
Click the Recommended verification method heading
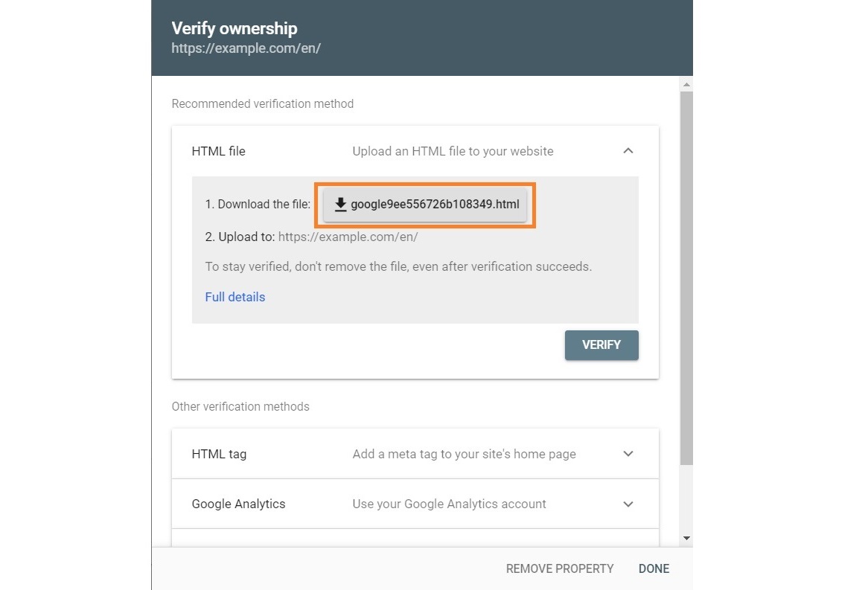(x=262, y=103)
